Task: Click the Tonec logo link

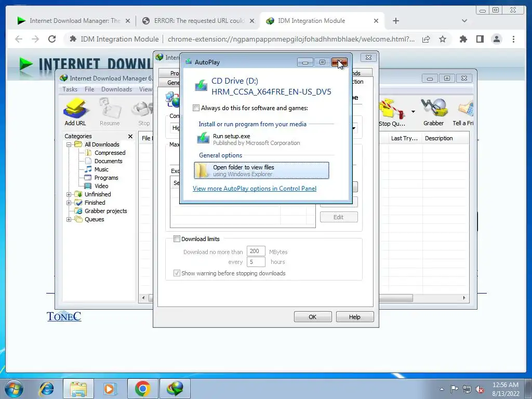Action: point(64,316)
